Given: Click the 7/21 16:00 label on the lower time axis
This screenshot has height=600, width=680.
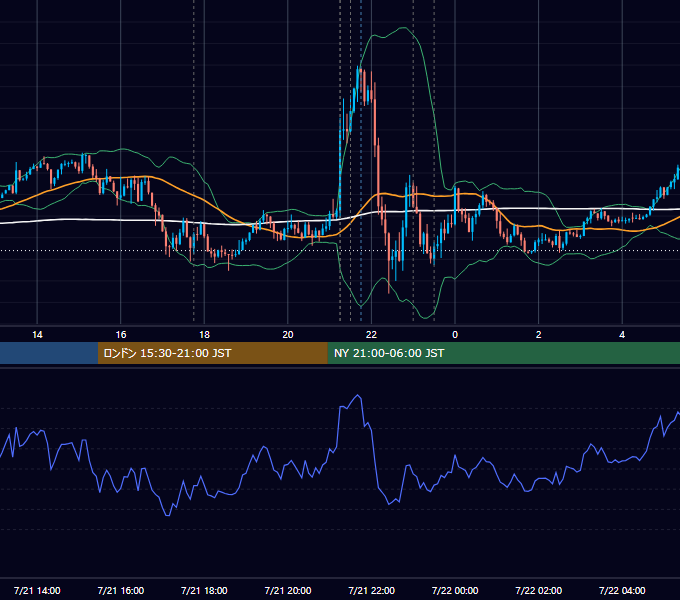Looking at the screenshot, I should pyautogui.click(x=121, y=590).
